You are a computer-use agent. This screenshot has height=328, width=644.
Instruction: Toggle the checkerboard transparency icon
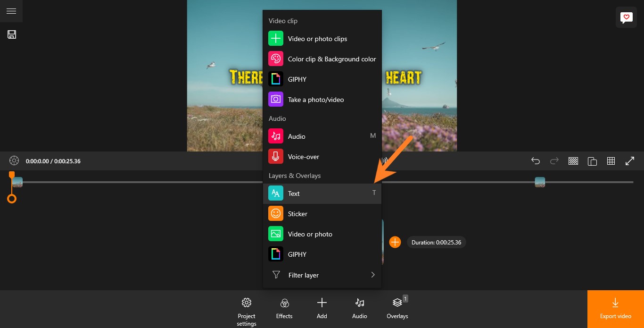pos(573,161)
